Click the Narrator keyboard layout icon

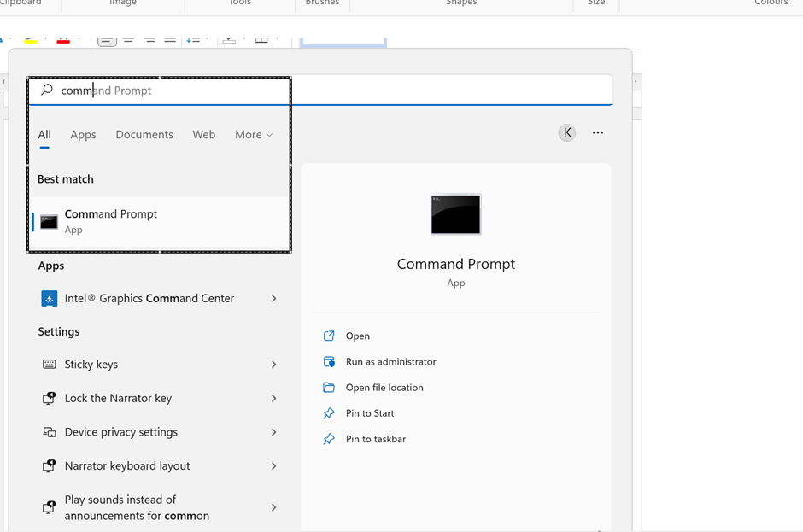[x=50, y=466]
